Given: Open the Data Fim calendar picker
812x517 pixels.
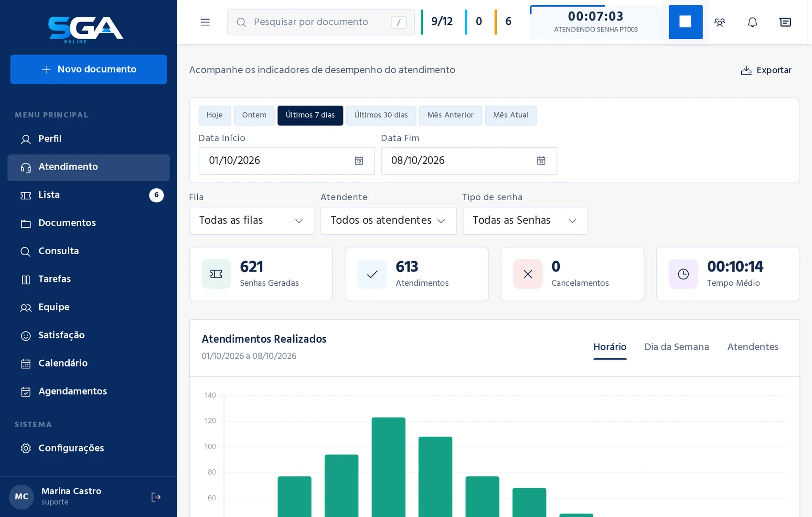Looking at the screenshot, I should (x=541, y=161).
